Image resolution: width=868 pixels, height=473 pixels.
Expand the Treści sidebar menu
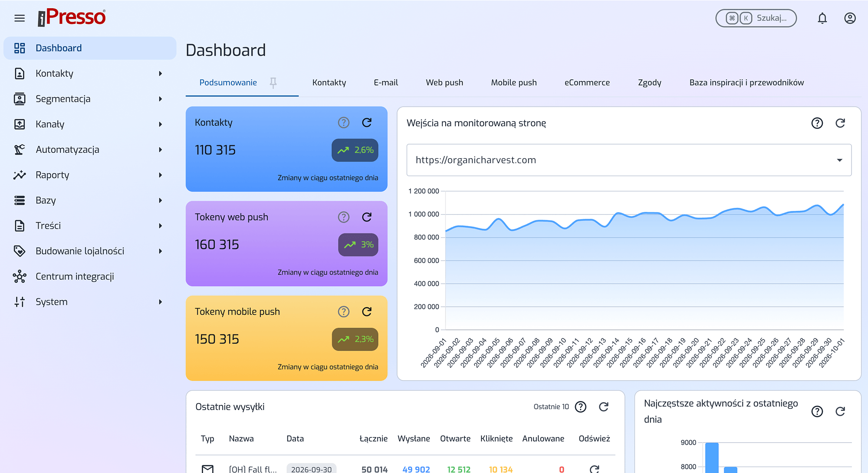tap(160, 226)
